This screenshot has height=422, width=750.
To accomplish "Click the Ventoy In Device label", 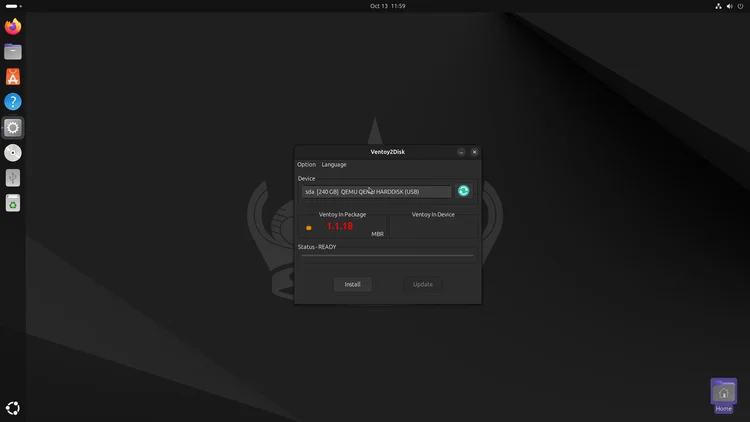I will pyautogui.click(x=433, y=214).
